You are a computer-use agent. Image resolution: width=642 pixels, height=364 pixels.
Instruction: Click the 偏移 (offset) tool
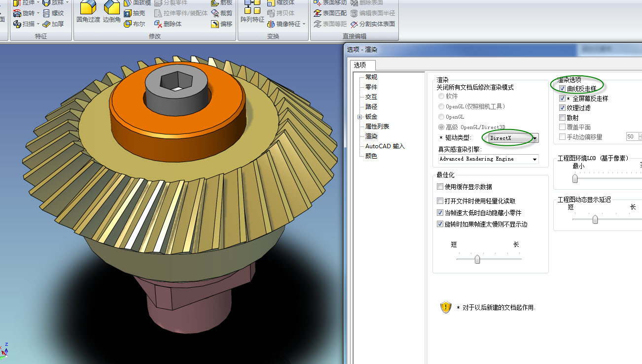coord(221,24)
